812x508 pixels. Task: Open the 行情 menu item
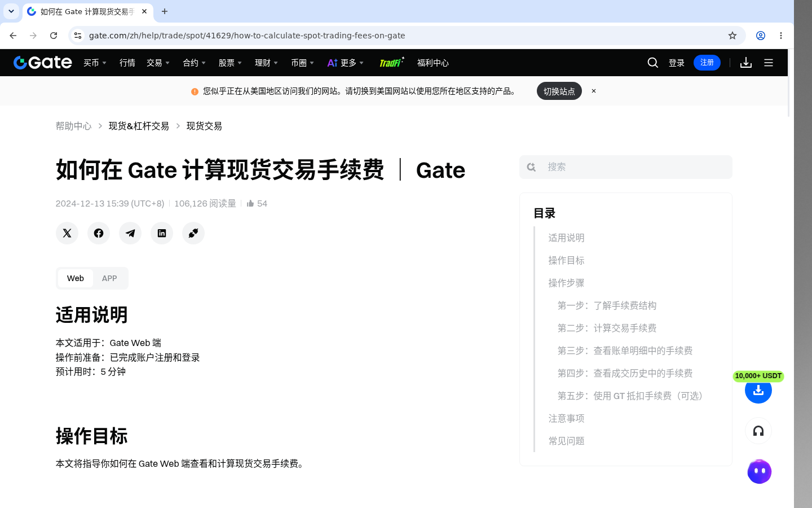pos(127,63)
